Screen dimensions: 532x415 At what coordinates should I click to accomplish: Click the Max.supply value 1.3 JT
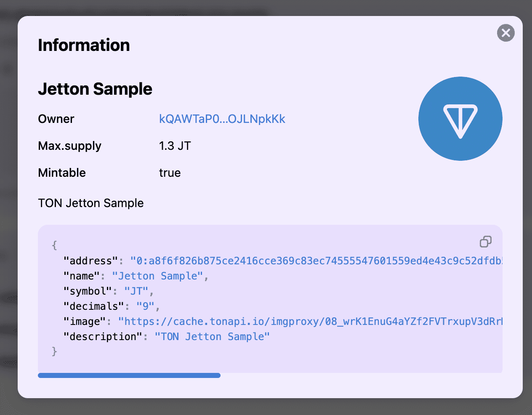(175, 146)
